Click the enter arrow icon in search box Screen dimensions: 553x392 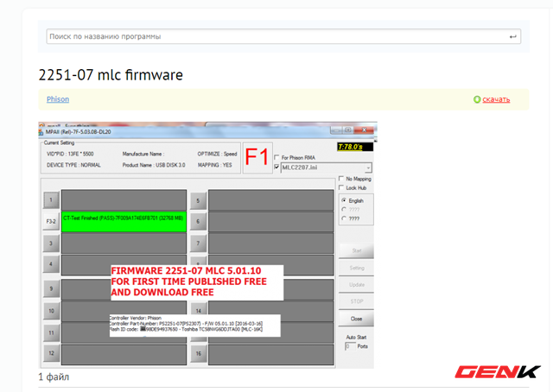pyautogui.click(x=512, y=36)
